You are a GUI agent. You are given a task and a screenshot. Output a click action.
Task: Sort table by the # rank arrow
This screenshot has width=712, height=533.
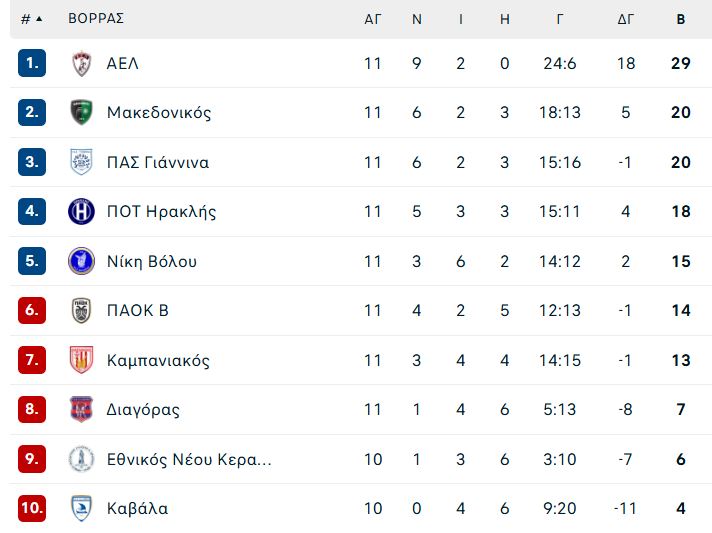pos(32,19)
